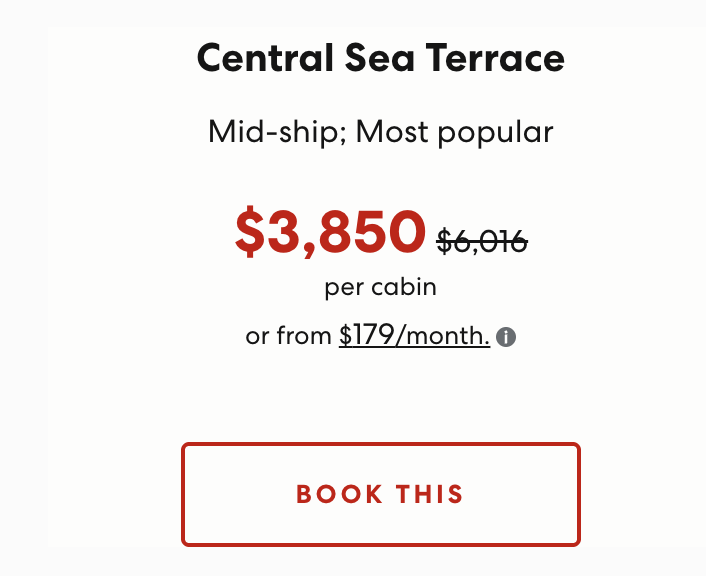Screen dimensions: 706x576
Task: Click the red $3,850 sale price
Action: (330, 232)
